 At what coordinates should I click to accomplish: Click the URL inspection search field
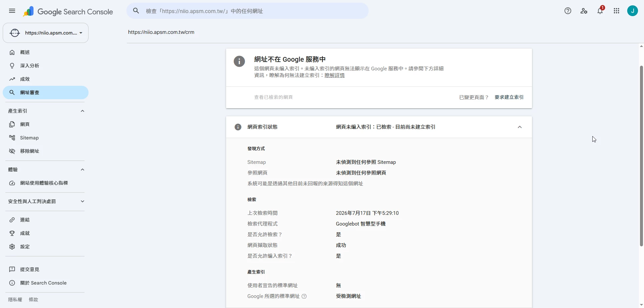coord(248,11)
